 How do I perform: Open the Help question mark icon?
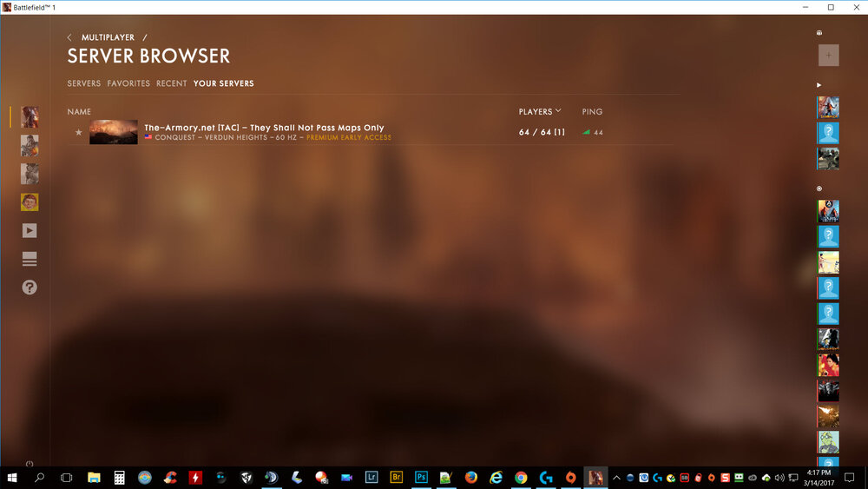pos(30,287)
